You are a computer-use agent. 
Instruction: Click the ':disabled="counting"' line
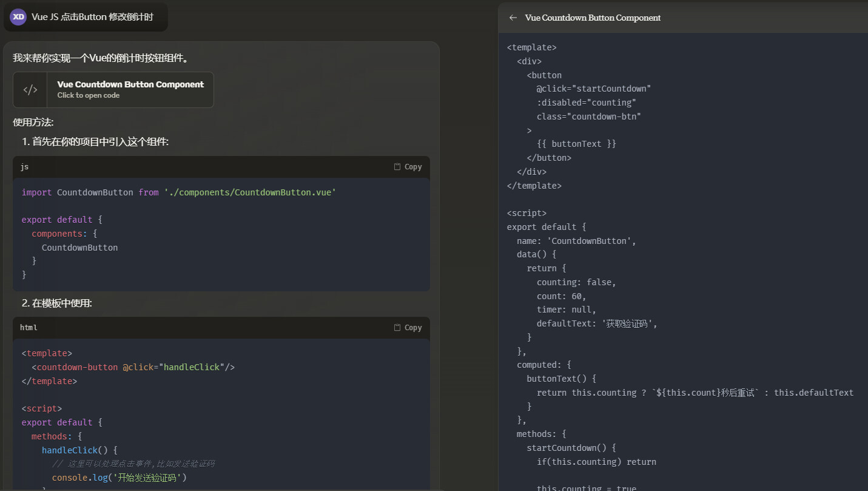[587, 103]
